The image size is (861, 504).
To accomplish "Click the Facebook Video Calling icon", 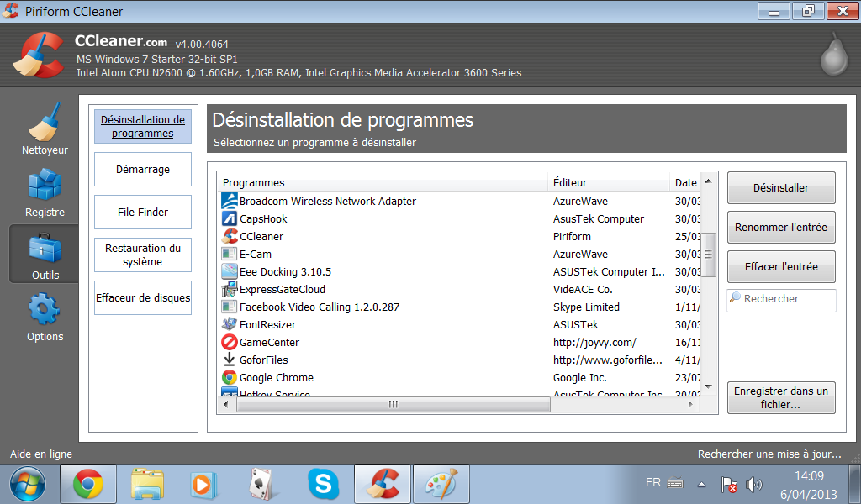I will pos(229,307).
